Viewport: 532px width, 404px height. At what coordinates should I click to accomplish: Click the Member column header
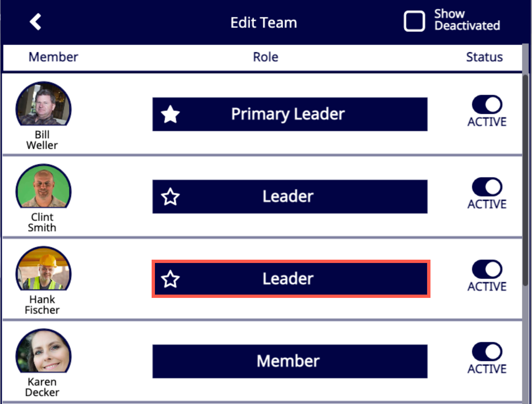pyautogui.click(x=53, y=57)
